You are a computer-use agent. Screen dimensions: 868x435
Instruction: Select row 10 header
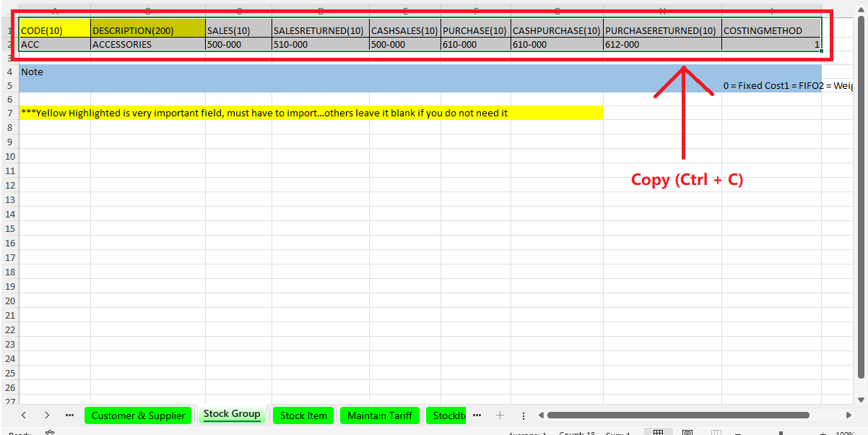pyautogui.click(x=9, y=156)
